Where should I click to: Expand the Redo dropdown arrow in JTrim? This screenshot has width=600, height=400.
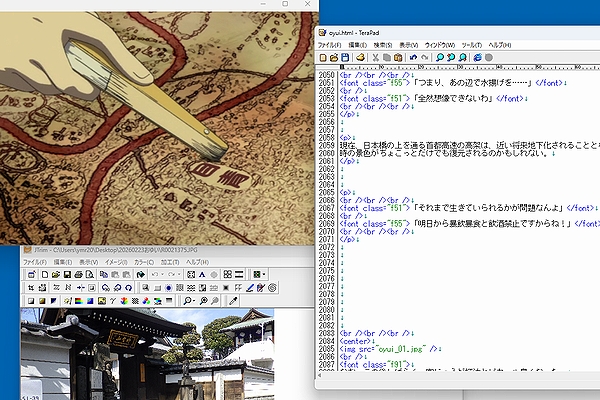click(x=180, y=274)
